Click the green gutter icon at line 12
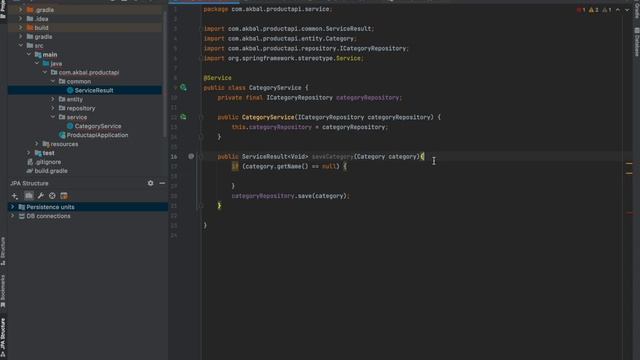The width and height of the screenshot is (640, 360). 183,117
